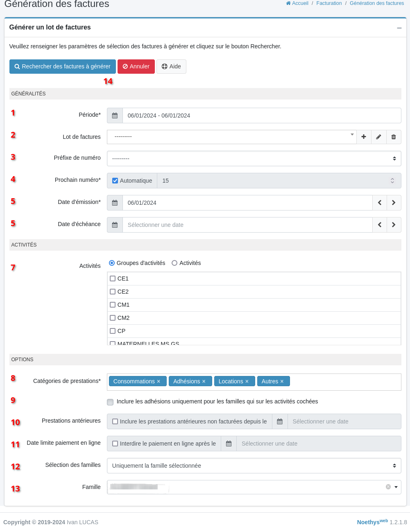Open the Sélection des familles dropdown
This screenshot has width=410, height=532.
[x=254, y=466]
